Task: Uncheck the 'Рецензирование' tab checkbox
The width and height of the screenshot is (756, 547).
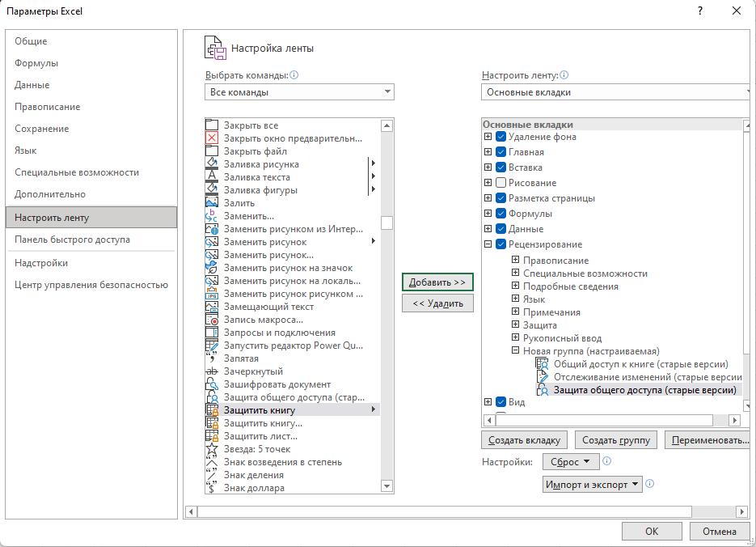Action: coord(501,244)
